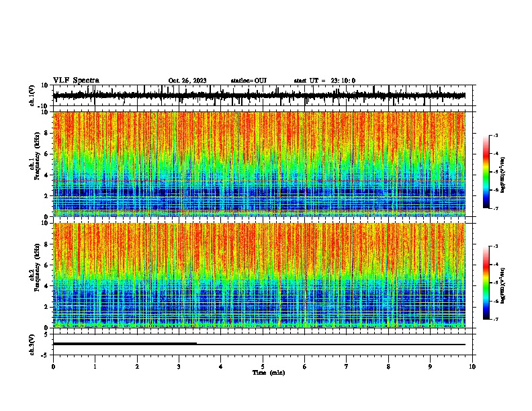Click the "-7" label on ch.2 color bar
Screen dimensions: 532x411
tap(495, 319)
